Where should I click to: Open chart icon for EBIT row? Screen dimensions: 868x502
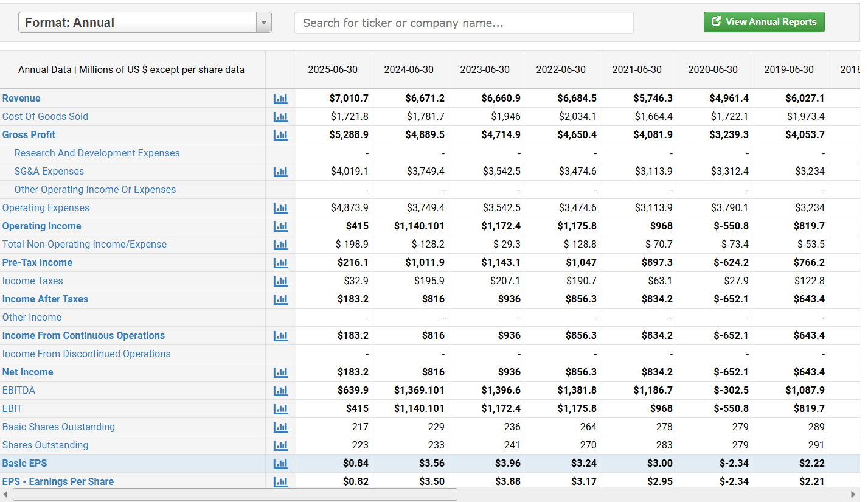pyautogui.click(x=280, y=408)
